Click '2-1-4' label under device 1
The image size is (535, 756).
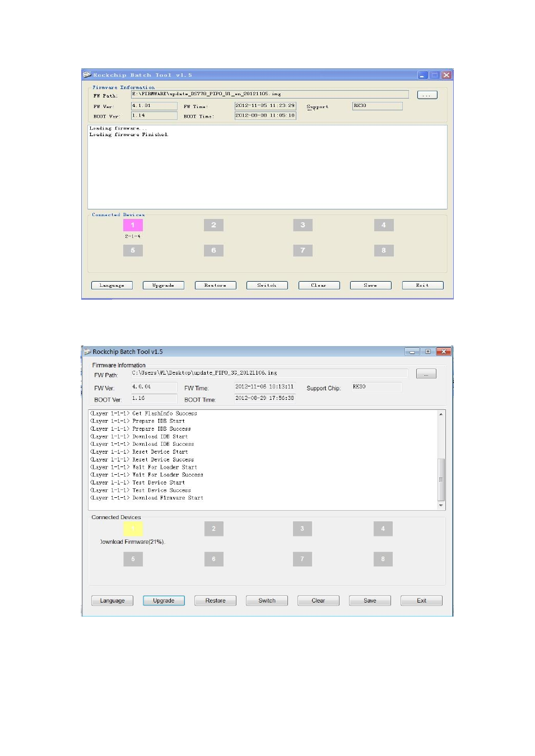click(133, 236)
